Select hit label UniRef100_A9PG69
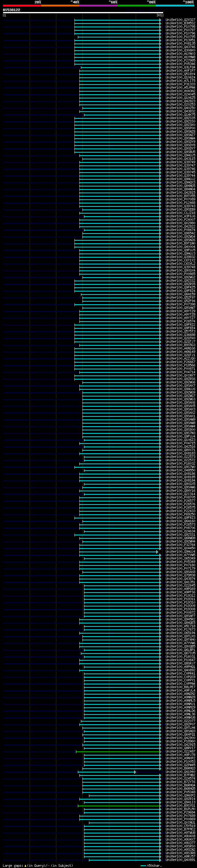The image size is (197, 868). pyautogui.click(x=180, y=589)
